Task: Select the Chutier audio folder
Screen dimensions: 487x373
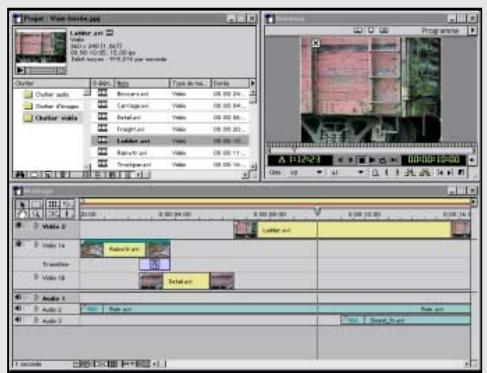Action: (x=47, y=94)
